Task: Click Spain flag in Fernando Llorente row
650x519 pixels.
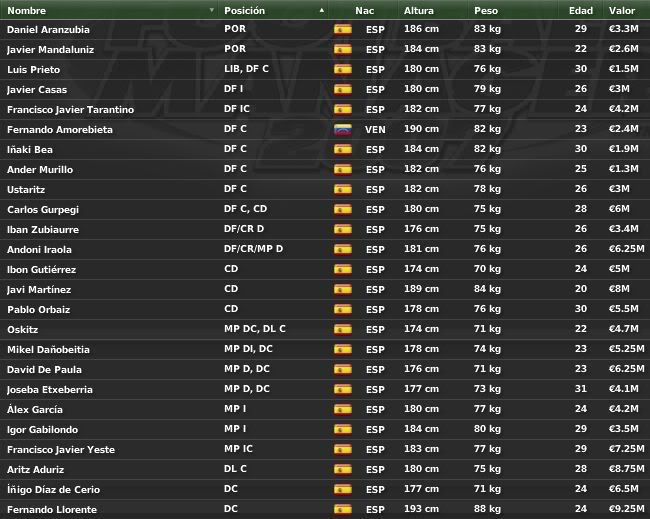Action: pyautogui.click(x=343, y=509)
